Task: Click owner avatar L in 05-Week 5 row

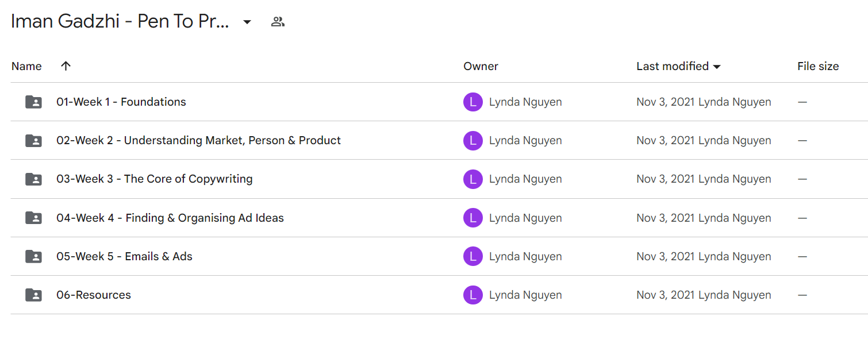Action: pyautogui.click(x=473, y=257)
